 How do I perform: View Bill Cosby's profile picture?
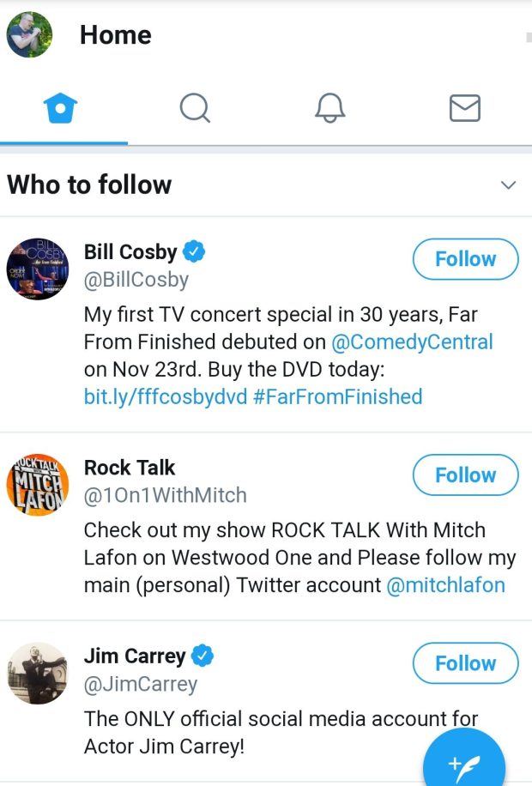click(37, 269)
